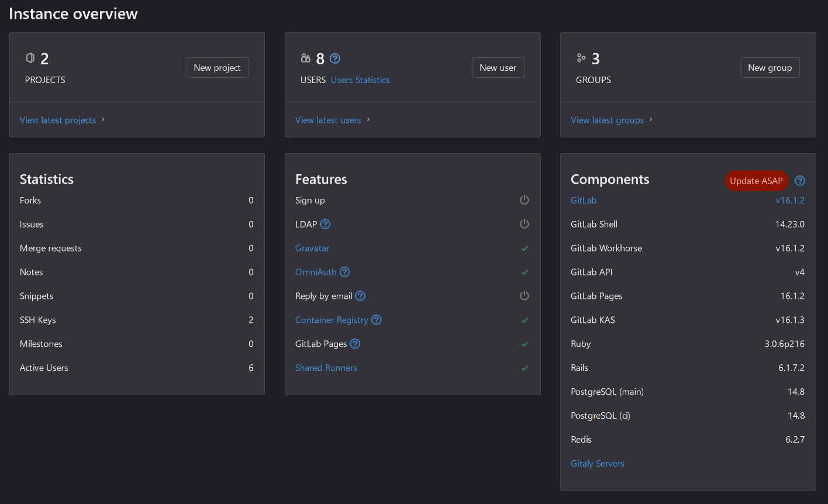828x504 pixels.
Task: Click the GitLab Pages help icon
Action: coord(354,344)
